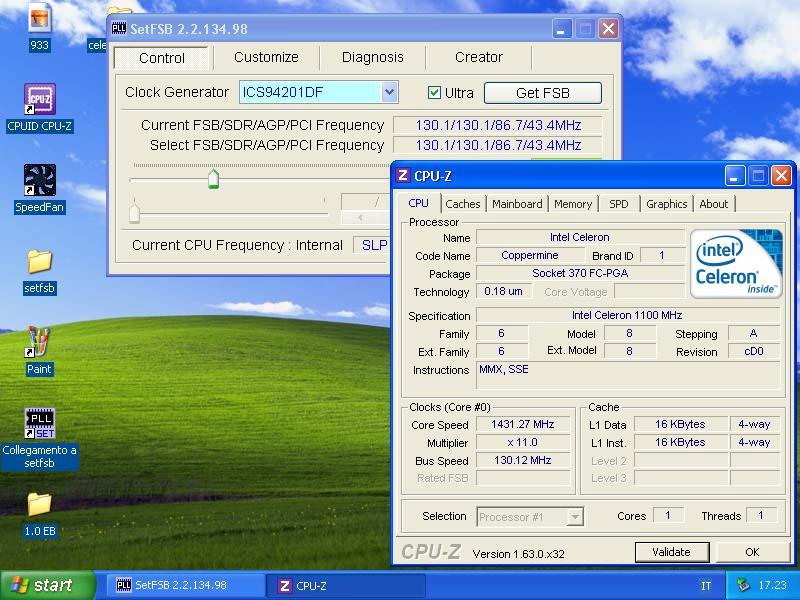Click the Select FSB/SDR/AGP/PCI Frequency value field
The width and height of the screenshot is (800, 600).
tap(497, 145)
